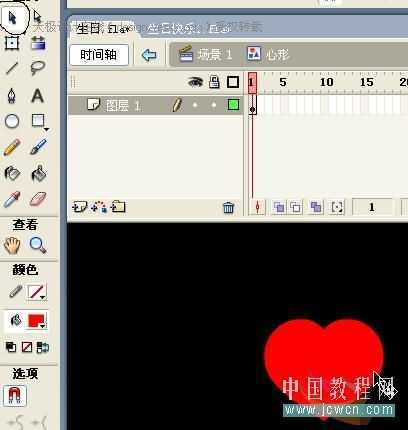Viewport: 408px width, 430px height.
Task: Click frame 15 on timeline ruler
Action: [366, 82]
